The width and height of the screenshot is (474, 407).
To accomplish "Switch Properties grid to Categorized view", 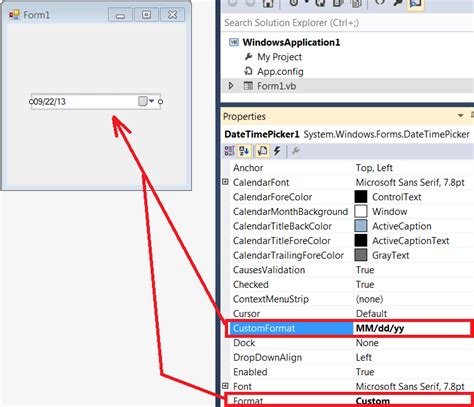I will (x=230, y=151).
